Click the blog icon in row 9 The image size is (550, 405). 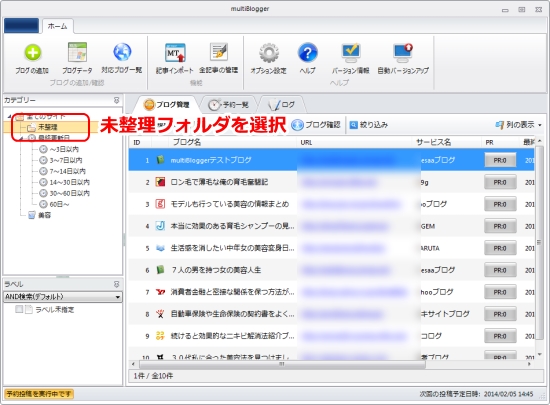160,336
